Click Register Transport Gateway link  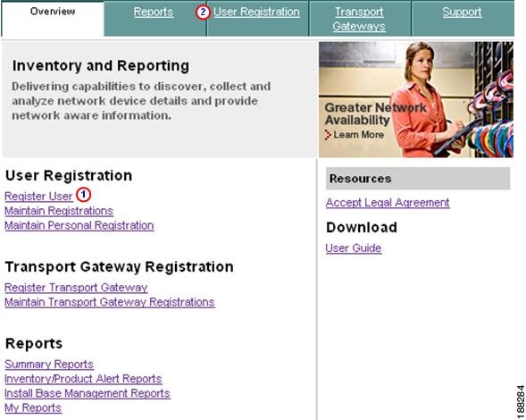pyautogui.click(x=76, y=288)
